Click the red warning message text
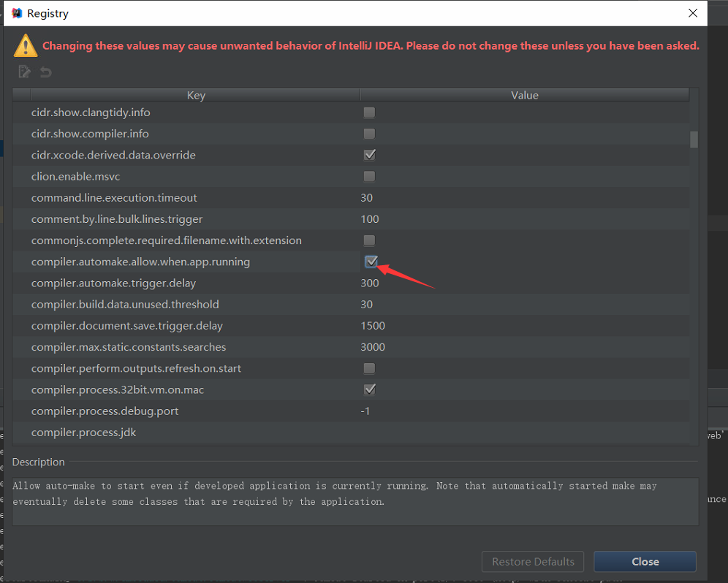The height and width of the screenshot is (583, 728). (x=371, y=46)
